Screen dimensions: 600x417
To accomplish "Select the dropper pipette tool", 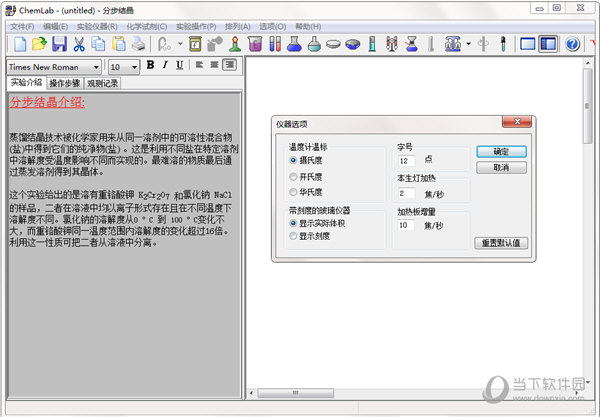I will [503, 44].
